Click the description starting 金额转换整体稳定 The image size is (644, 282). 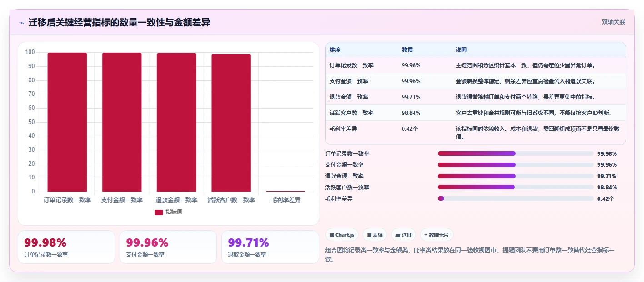pos(525,81)
